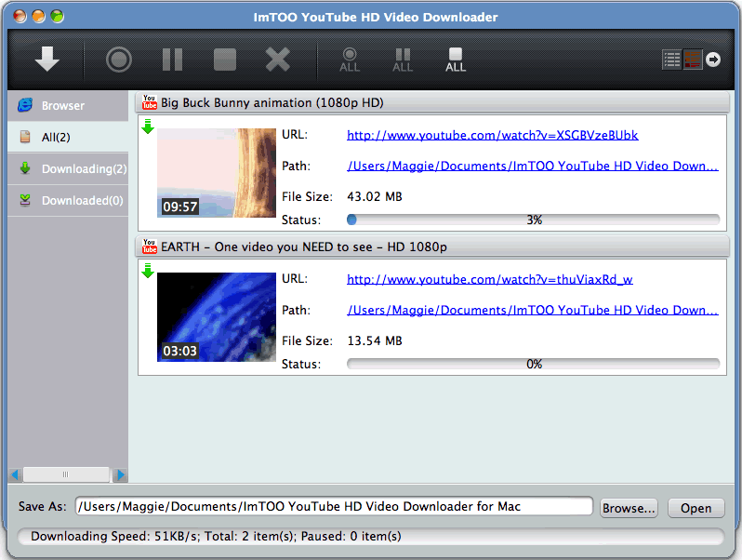Switch to thumbnail detail view mode
Viewport: 742px width, 560px height.
(693, 60)
